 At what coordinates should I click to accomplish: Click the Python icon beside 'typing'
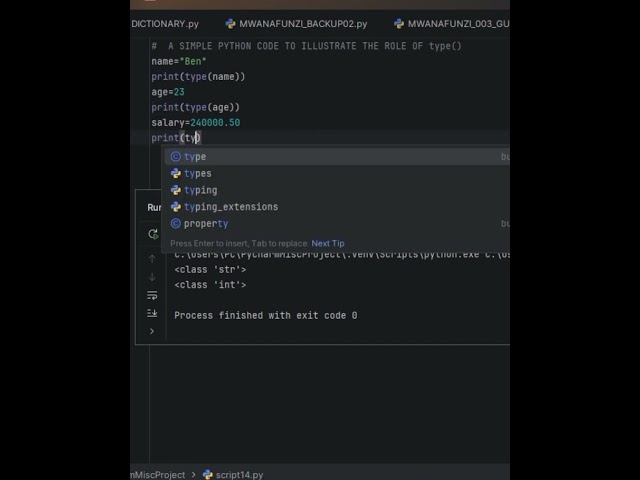(x=176, y=190)
